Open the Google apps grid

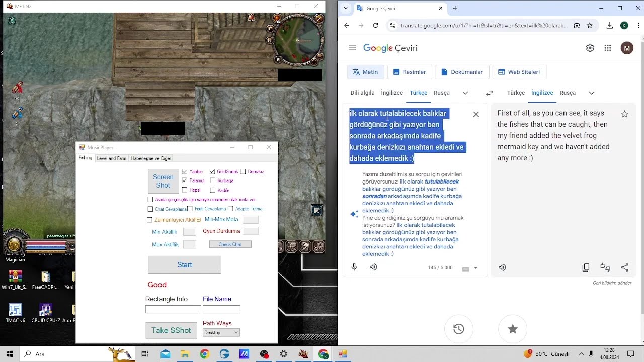608,48
